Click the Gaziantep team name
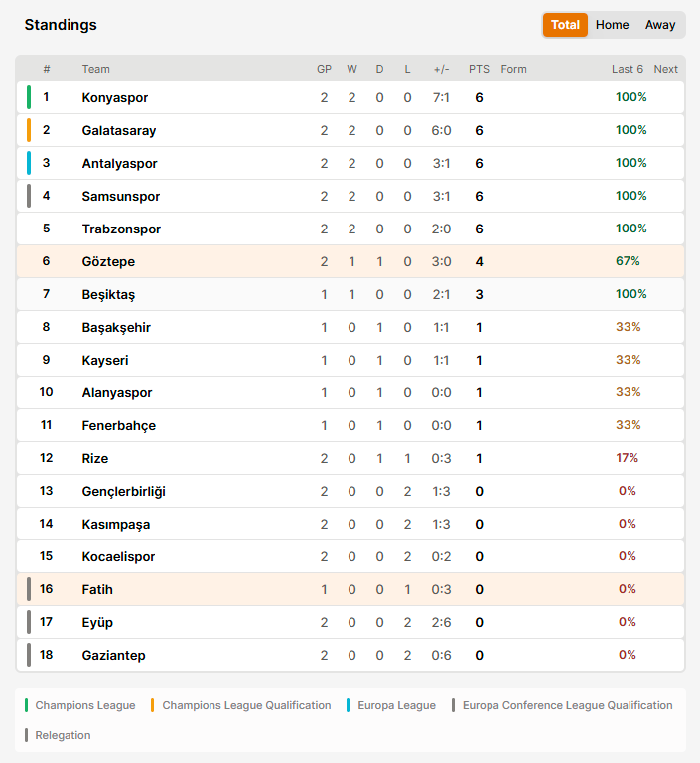 (x=114, y=656)
